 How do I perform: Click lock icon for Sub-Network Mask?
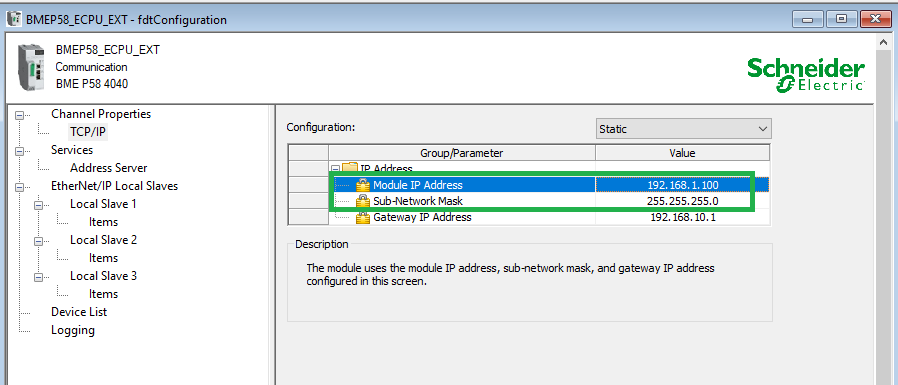[363, 201]
